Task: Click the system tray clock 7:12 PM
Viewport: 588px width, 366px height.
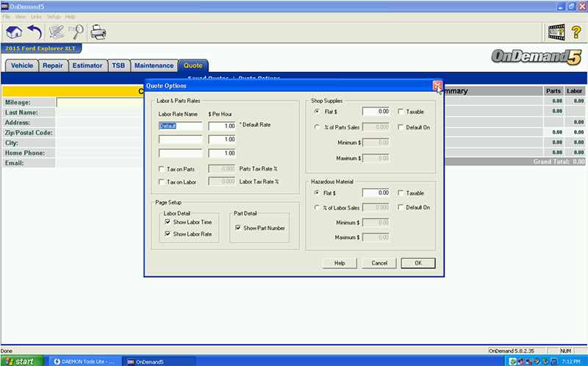Action: pyautogui.click(x=571, y=362)
